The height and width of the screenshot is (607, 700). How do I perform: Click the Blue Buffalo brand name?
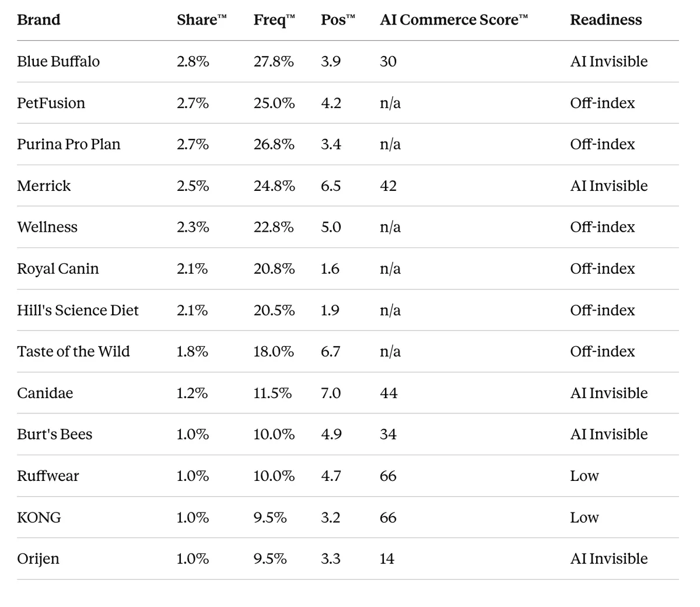pyautogui.click(x=58, y=61)
